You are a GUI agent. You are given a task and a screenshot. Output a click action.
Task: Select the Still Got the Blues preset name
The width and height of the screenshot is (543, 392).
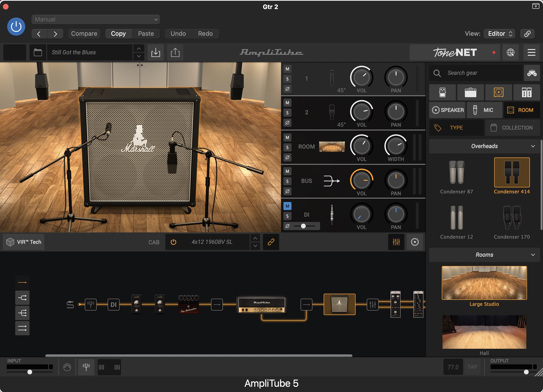(x=90, y=52)
